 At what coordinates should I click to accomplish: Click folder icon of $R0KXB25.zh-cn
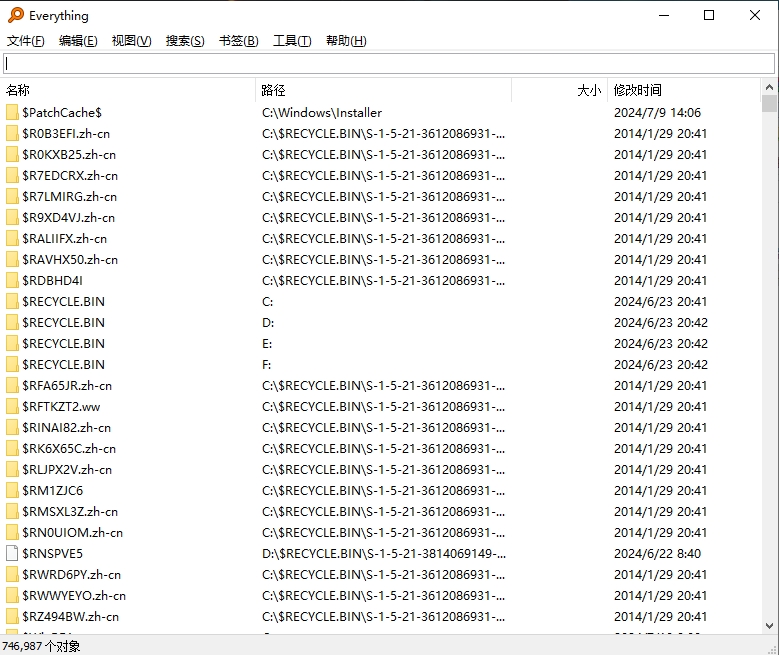tap(12, 155)
